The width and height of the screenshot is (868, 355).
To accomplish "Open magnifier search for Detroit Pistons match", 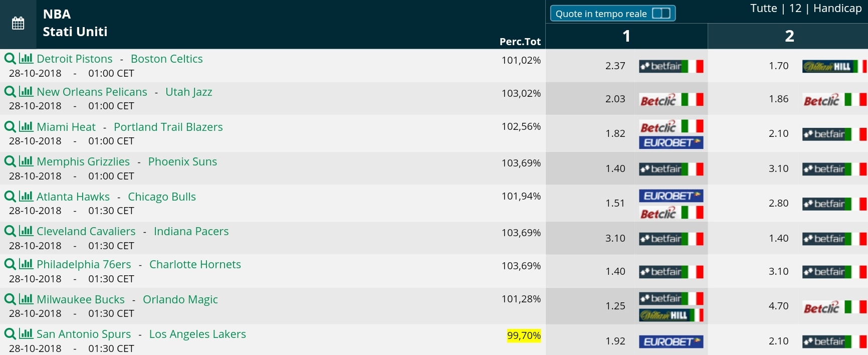I will pos(10,59).
